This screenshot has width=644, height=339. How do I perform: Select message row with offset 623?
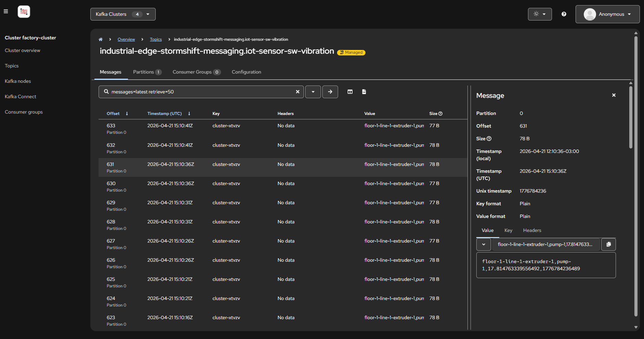pyautogui.click(x=283, y=321)
